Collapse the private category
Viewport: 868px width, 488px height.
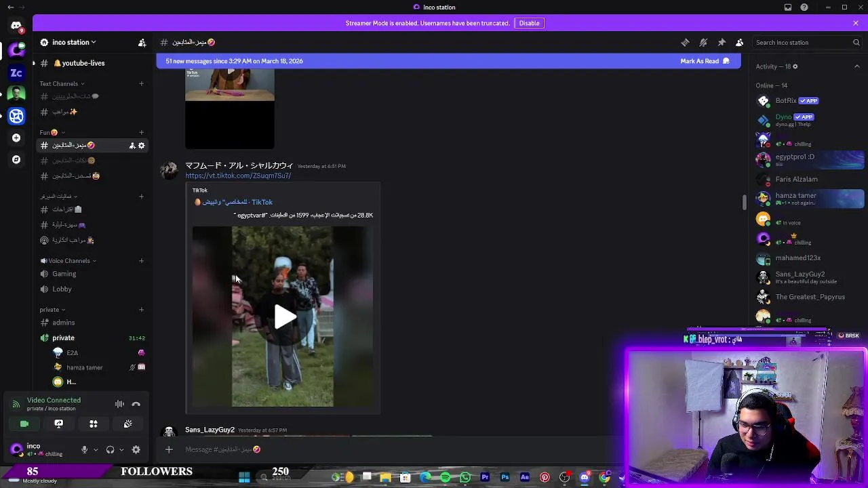point(52,310)
